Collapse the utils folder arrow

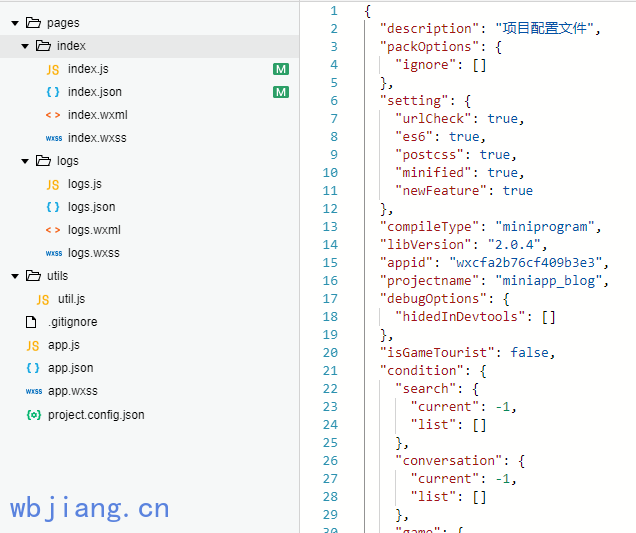click(x=15, y=276)
